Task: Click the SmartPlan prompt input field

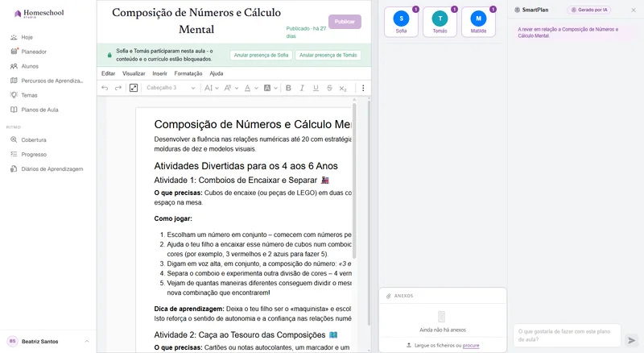Action: click(567, 335)
